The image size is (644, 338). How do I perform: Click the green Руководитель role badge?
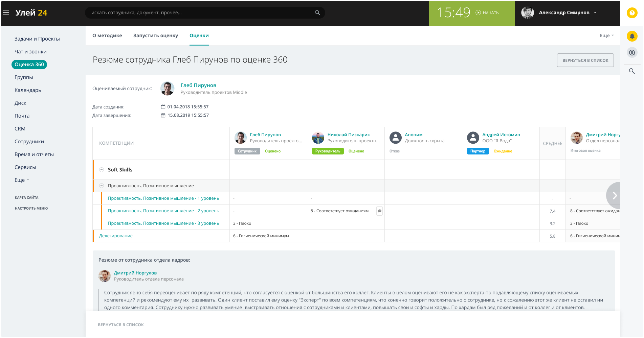(328, 151)
